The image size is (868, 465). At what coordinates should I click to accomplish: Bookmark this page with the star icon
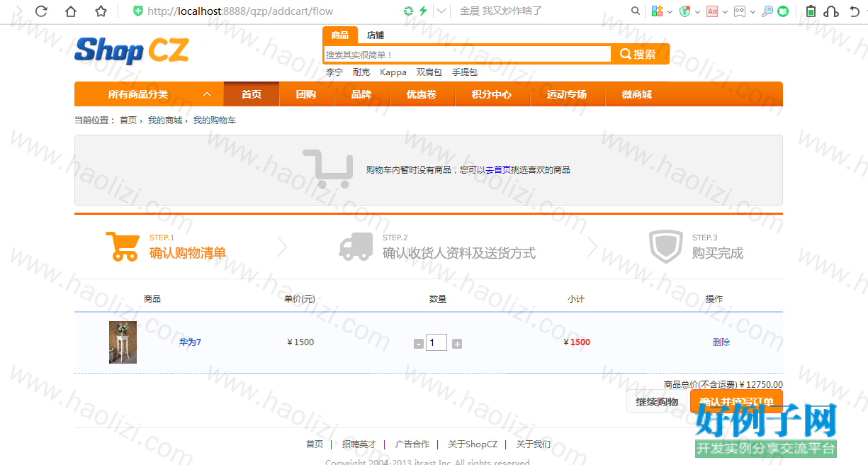click(101, 11)
